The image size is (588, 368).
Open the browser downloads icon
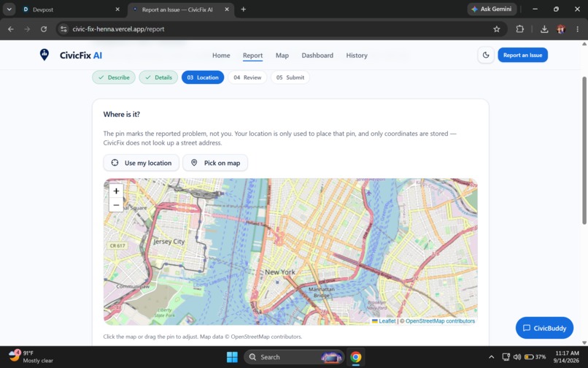[544, 29]
